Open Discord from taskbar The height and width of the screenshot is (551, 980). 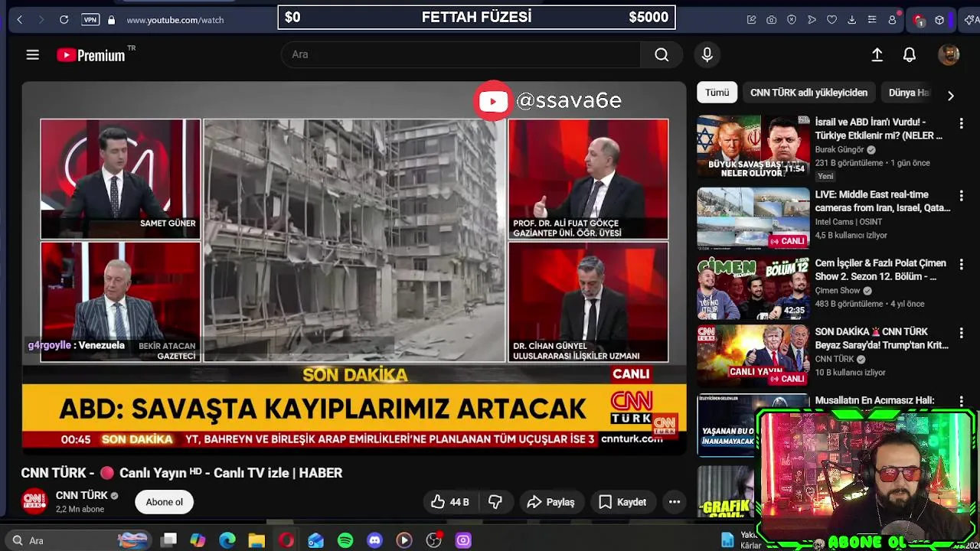click(x=374, y=540)
